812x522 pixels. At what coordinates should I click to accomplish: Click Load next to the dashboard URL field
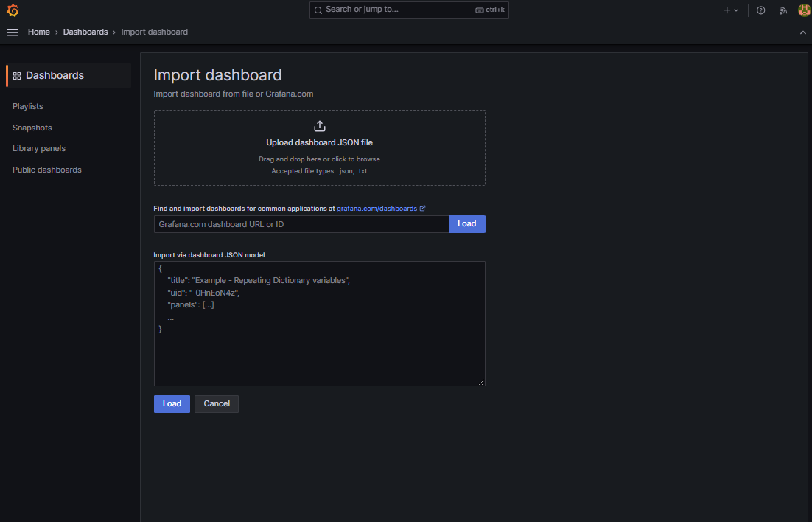point(466,223)
